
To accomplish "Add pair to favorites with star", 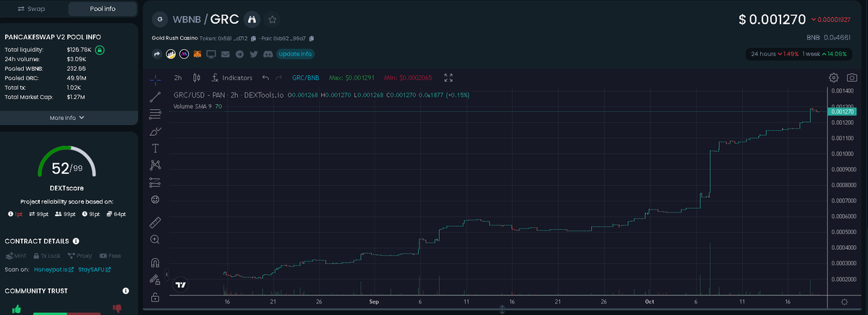I will pos(272,19).
